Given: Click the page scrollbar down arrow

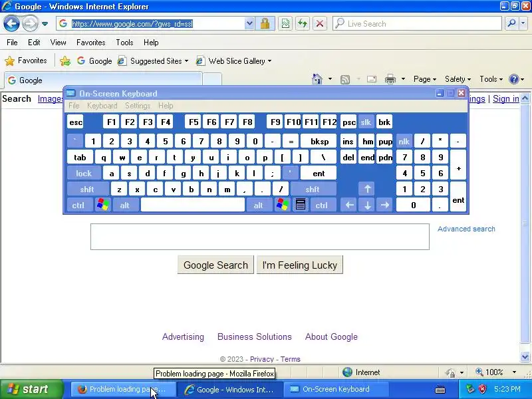Looking at the screenshot, I should click(525, 357).
